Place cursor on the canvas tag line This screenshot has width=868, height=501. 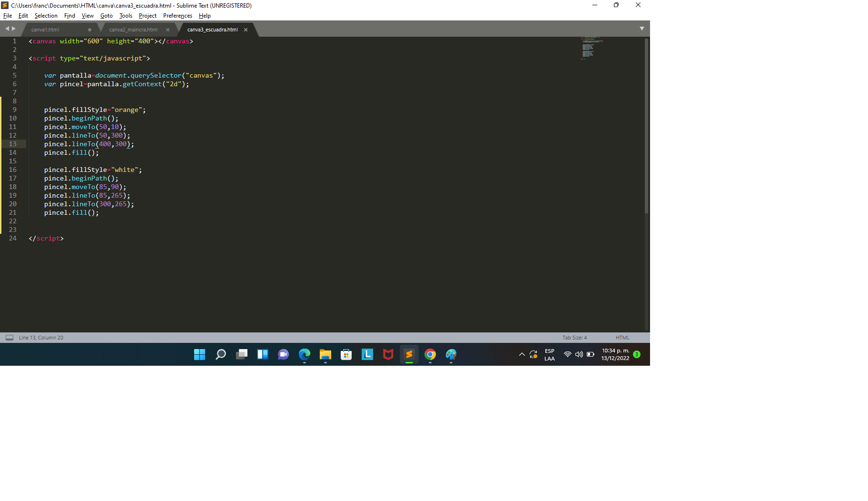point(111,41)
